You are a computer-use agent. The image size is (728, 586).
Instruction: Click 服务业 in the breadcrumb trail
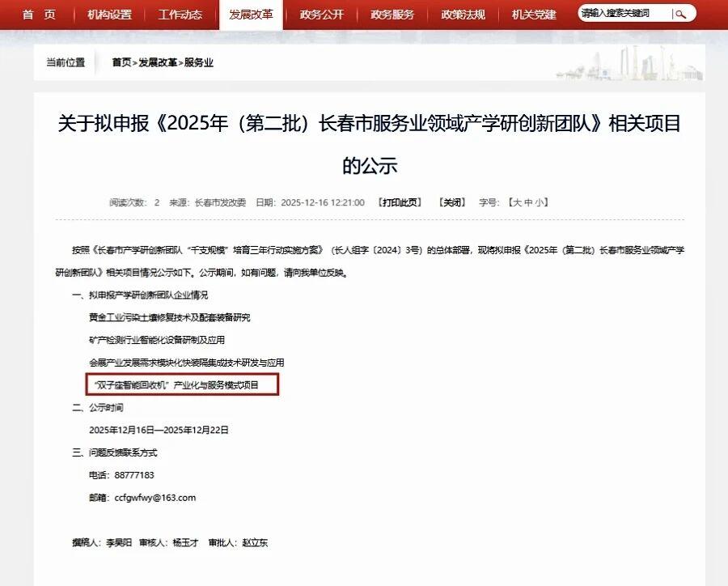click(x=199, y=62)
